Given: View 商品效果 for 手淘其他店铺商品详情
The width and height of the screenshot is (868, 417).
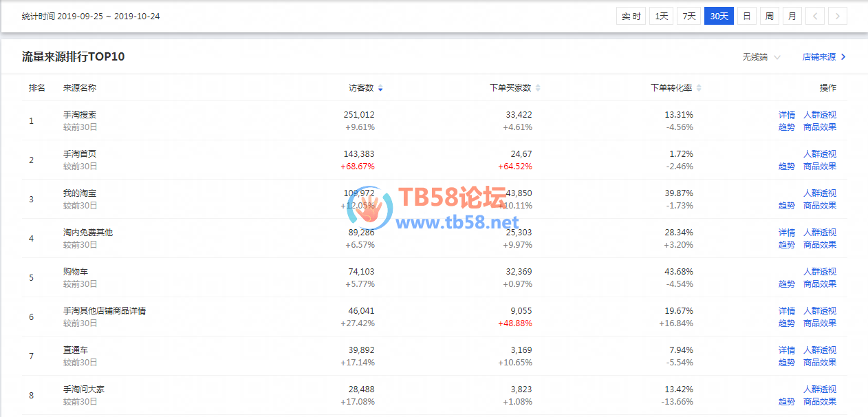Looking at the screenshot, I should point(820,323).
